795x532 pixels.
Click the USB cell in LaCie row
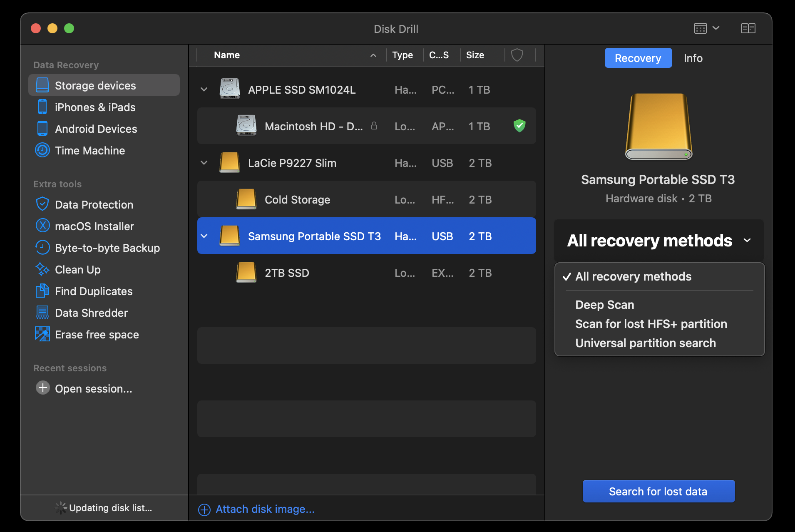coord(442,163)
